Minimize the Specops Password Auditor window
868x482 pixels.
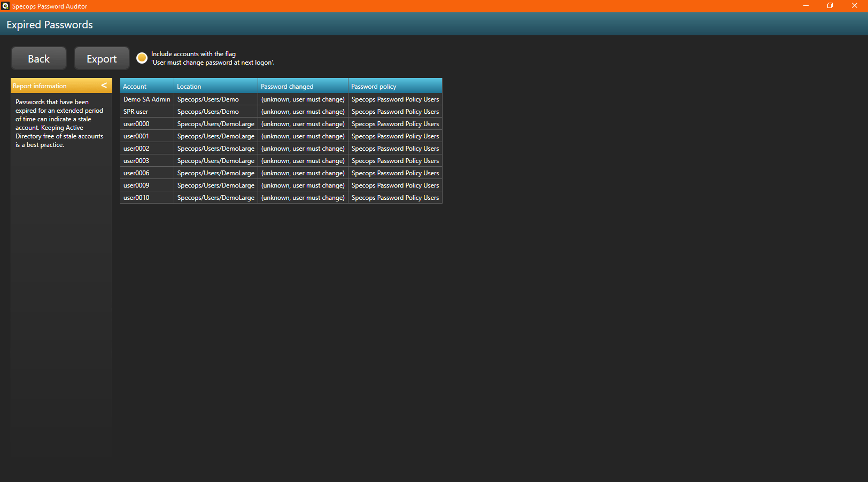(805, 6)
